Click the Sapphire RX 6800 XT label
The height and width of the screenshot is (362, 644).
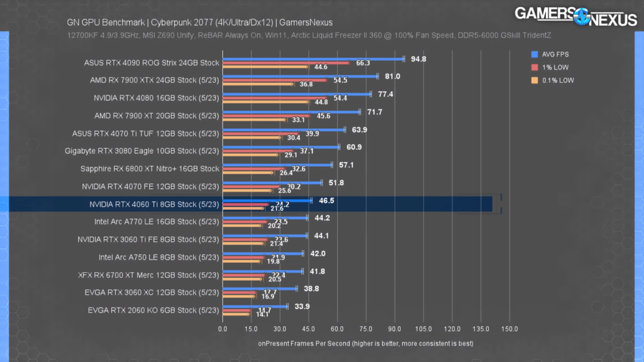pyautogui.click(x=149, y=168)
